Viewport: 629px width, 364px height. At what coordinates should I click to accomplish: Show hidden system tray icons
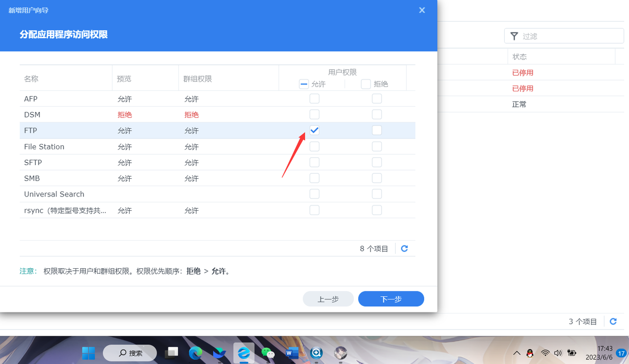[x=516, y=353]
